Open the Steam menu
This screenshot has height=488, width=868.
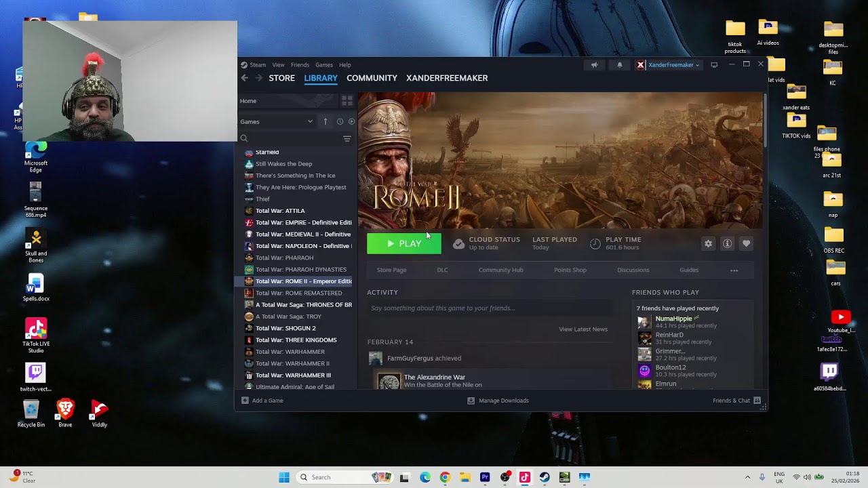point(258,65)
